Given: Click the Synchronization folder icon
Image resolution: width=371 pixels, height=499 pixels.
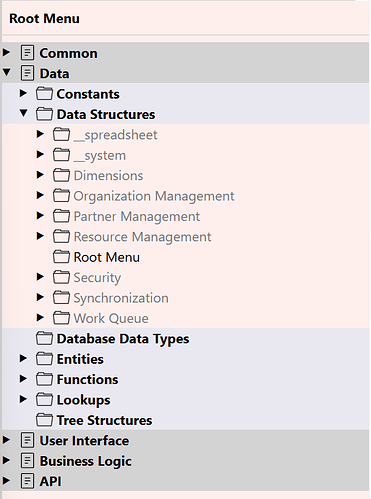Looking at the screenshot, I should [x=61, y=298].
